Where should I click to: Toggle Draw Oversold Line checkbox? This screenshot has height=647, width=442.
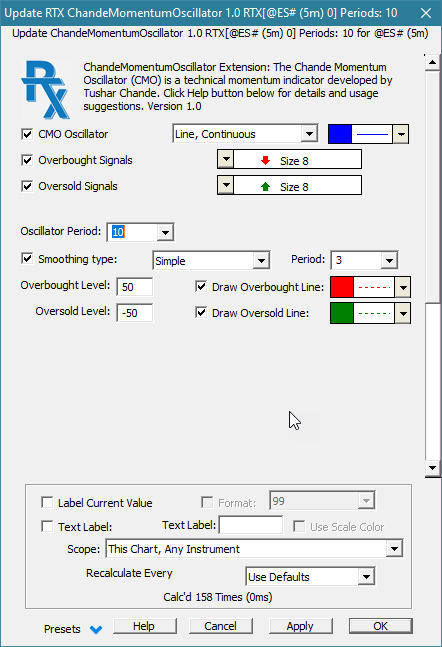coord(201,313)
